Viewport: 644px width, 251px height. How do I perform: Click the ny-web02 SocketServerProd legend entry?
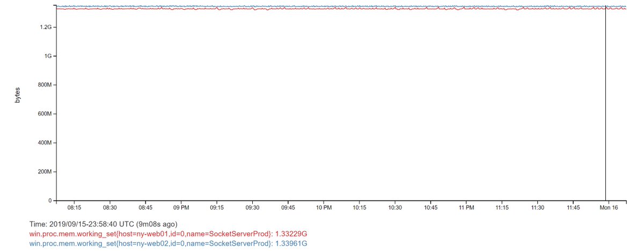tap(168, 243)
